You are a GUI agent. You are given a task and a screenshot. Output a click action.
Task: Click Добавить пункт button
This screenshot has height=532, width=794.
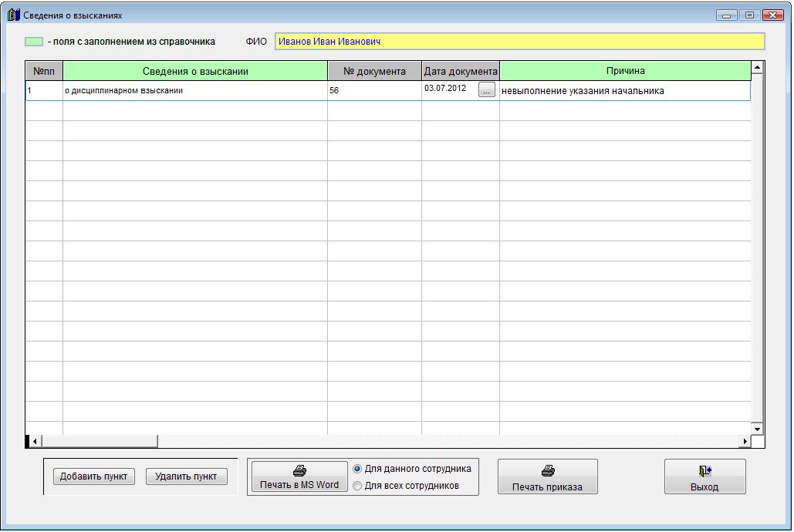[x=93, y=476]
